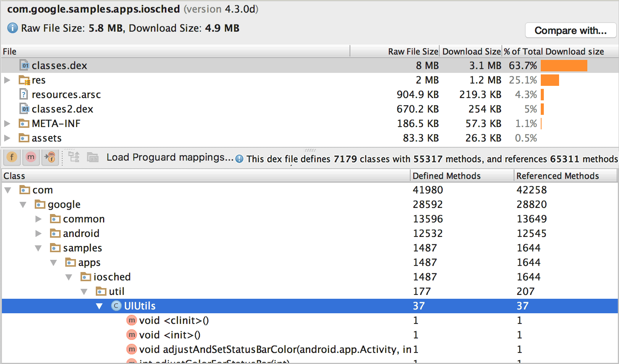Click the Compare with... button
This screenshot has height=364, width=619.
(x=570, y=30)
